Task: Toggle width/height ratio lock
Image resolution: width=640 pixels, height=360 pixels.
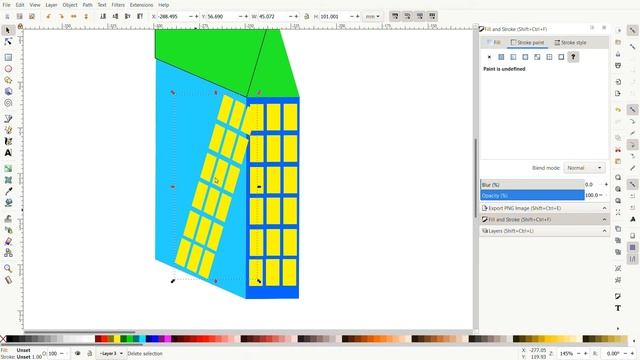Action: (307, 16)
